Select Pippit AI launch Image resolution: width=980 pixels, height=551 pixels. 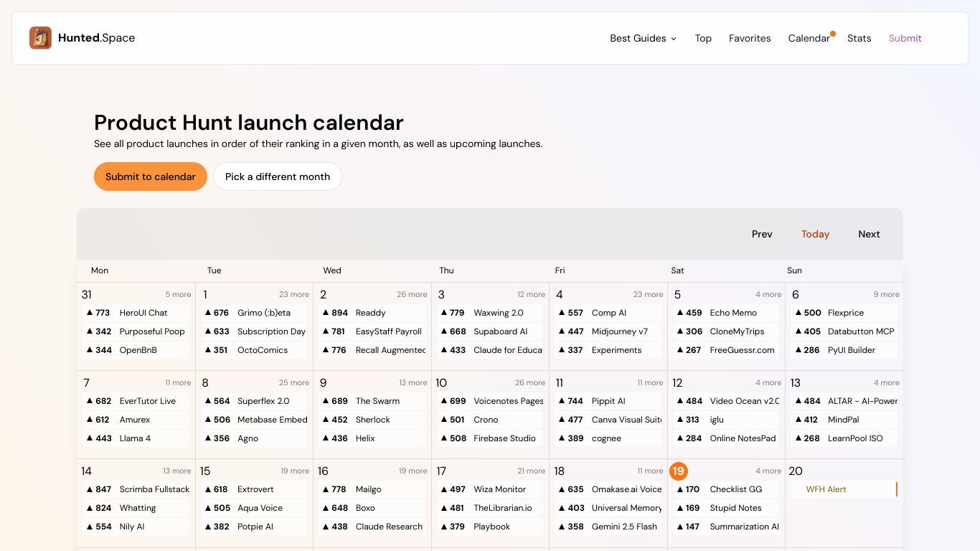pos(608,401)
